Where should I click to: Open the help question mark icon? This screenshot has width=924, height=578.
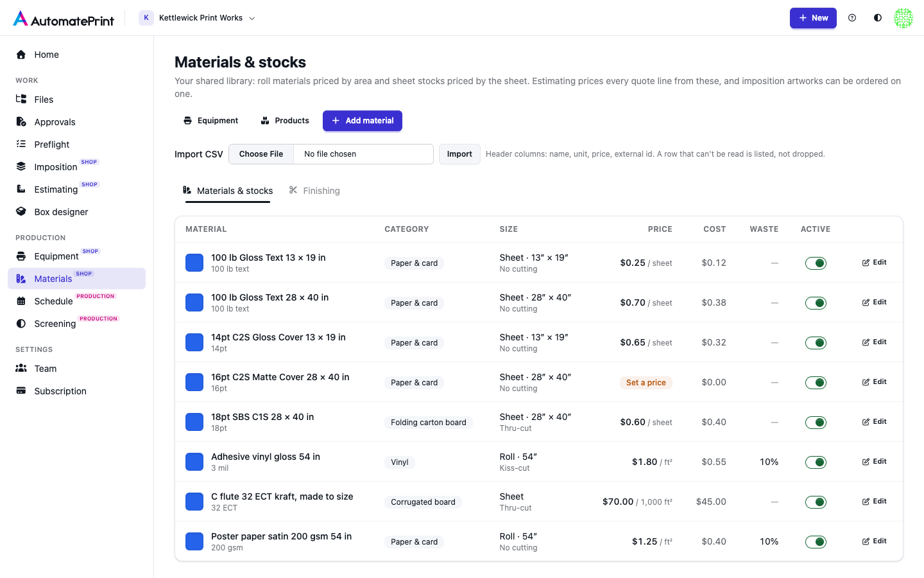click(x=852, y=18)
